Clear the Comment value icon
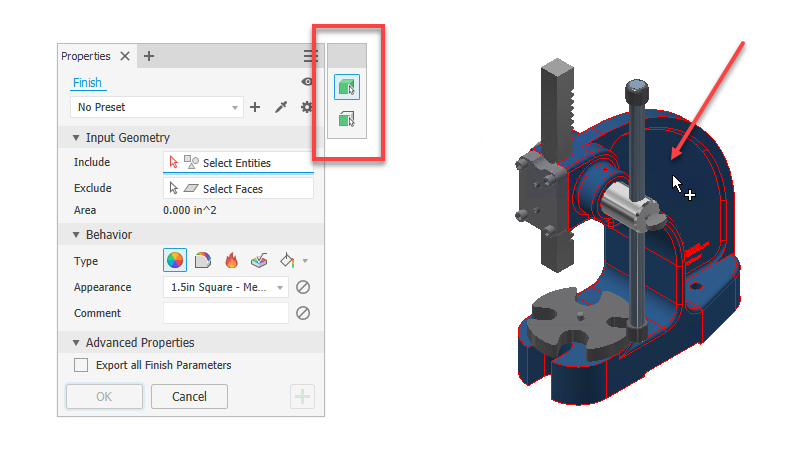This screenshot has width=800, height=450. click(303, 313)
